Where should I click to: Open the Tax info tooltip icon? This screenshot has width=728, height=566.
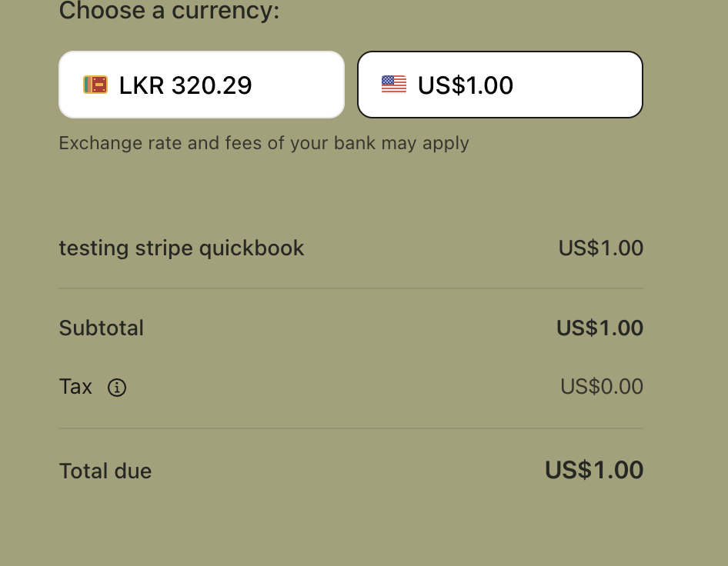(117, 388)
